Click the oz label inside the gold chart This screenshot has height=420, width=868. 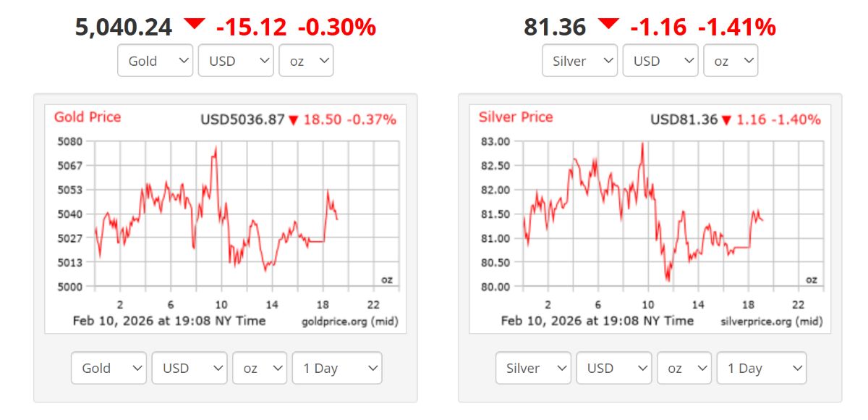[x=386, y=278]
